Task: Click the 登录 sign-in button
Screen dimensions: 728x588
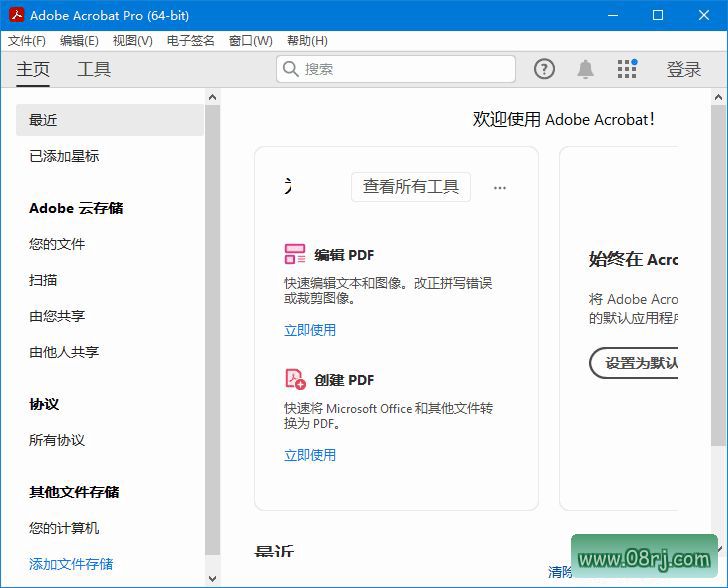Action: pos(684,69)
